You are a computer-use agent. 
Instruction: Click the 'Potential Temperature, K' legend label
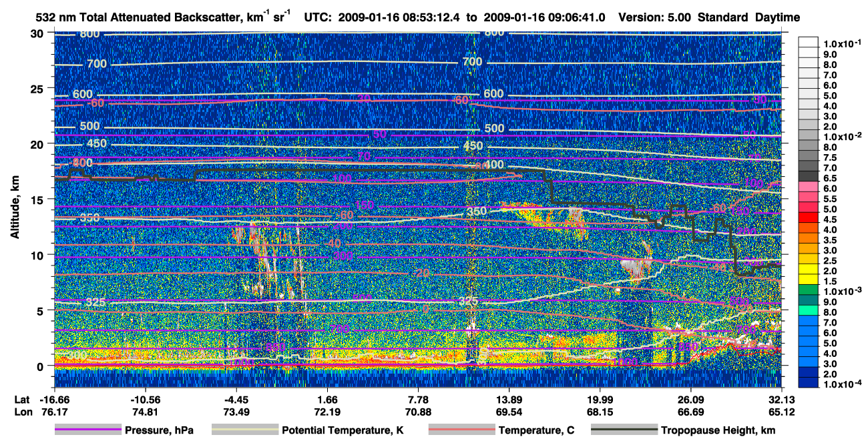pyautogui.click(x=343, y=430)
